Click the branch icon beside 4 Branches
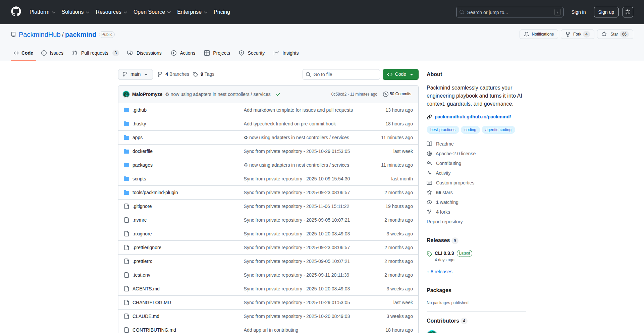This screenshot has width=644, height=333. [160, 74]
